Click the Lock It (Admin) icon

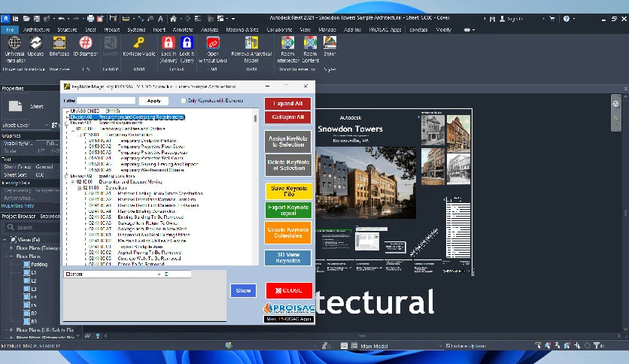point(168,44)
